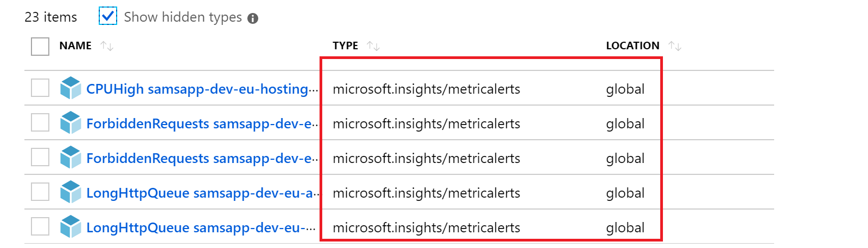The image size is (868, 248).
Task: Click the sort arrows next to LOCATION
Action: [675, 46]
